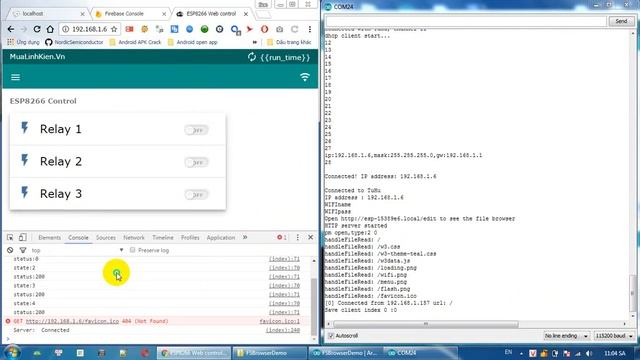
Task: Switch Relay 2 on
Action: point(196,162)
